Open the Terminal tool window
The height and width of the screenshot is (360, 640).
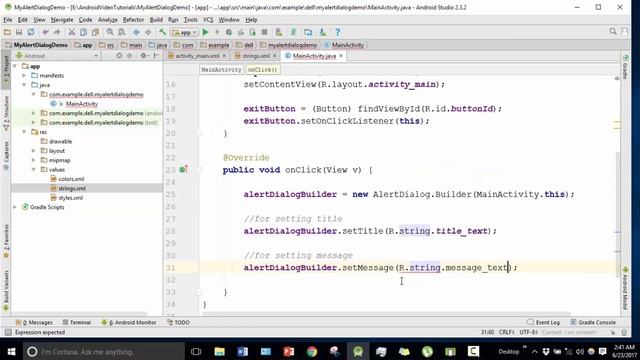(77, 322)
